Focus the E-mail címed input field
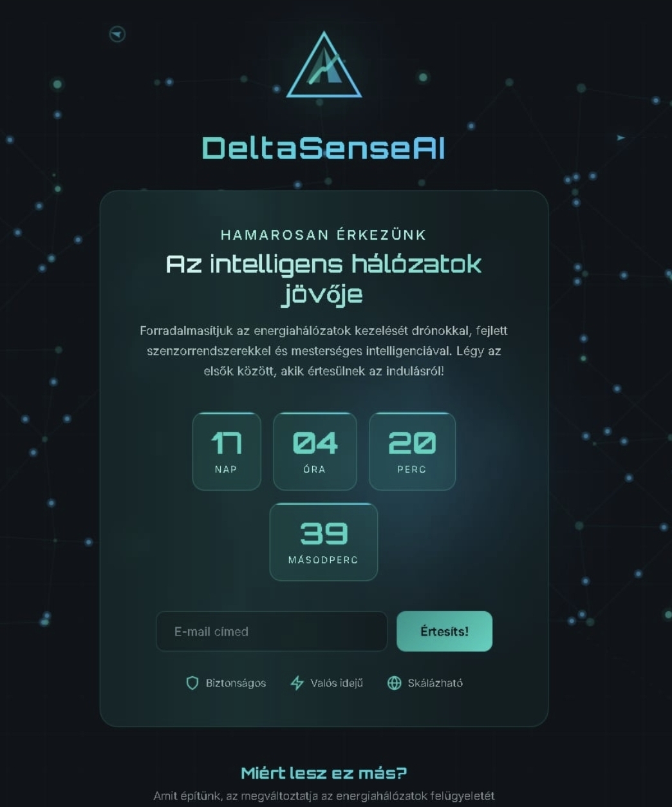 [271, 632]
